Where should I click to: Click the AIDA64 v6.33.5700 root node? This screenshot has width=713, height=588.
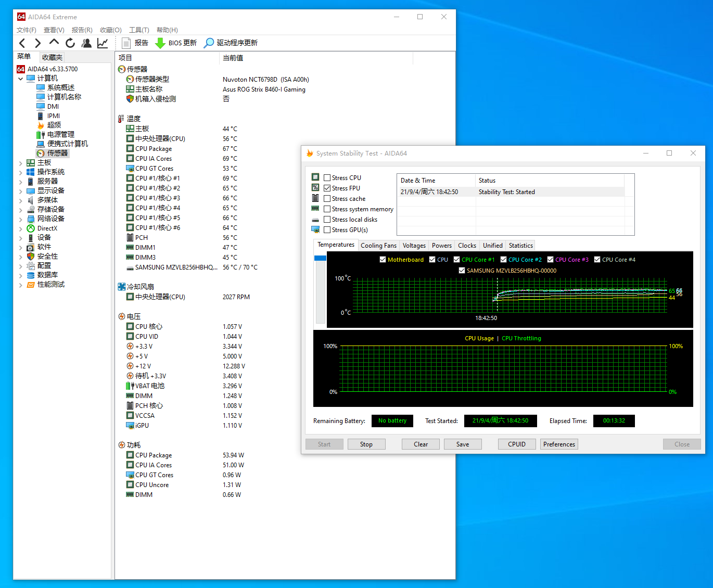53,69
